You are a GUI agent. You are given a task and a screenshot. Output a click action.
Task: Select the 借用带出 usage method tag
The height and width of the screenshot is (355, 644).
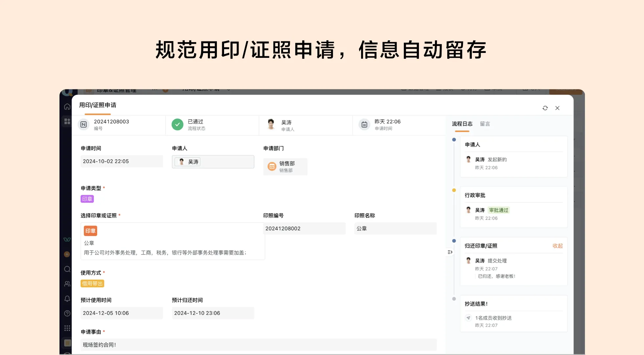point(92,283)
